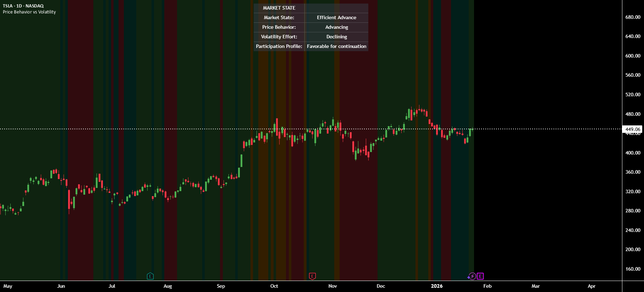Viewport: 644px width, 292px height.
Task: Click the Apr label on time axis
Action: [591, 286]
